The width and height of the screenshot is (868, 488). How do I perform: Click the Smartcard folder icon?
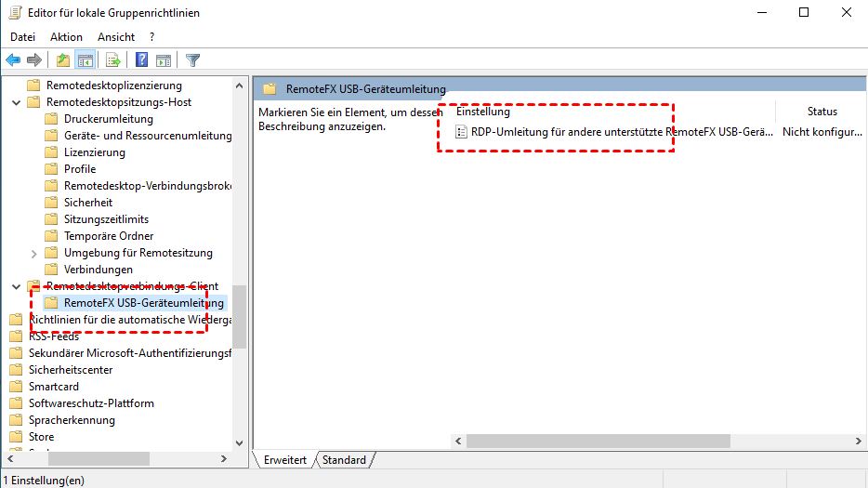click(16, 386)
